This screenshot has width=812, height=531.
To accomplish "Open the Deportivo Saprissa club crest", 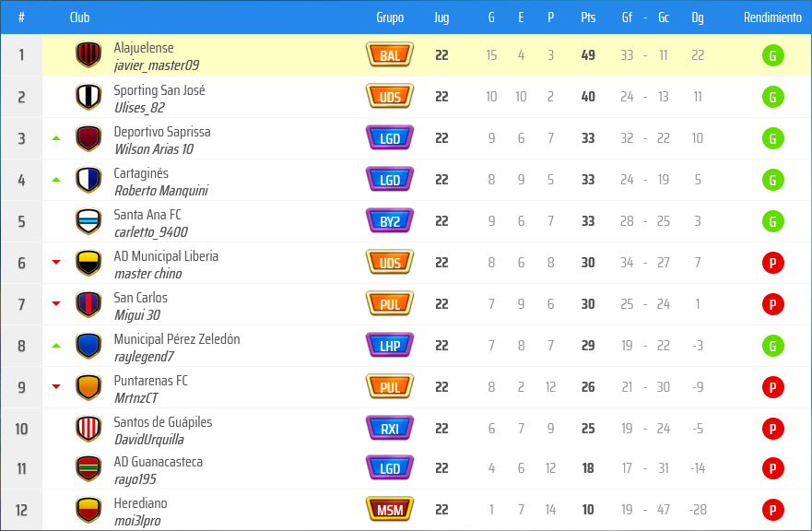I will (x=88, y=138).
